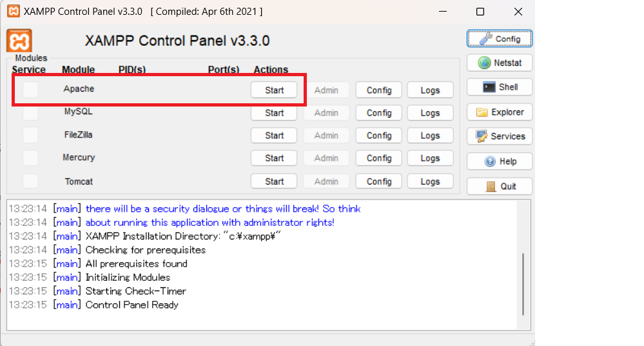View FileZilla Logs
Screen dimensions: 644x346
click(x=431, y=136)
